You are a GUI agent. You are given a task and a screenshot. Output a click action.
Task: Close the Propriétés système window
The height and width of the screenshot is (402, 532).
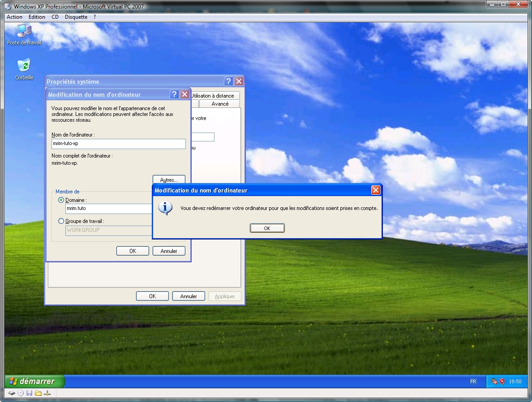tap(239, 81)
